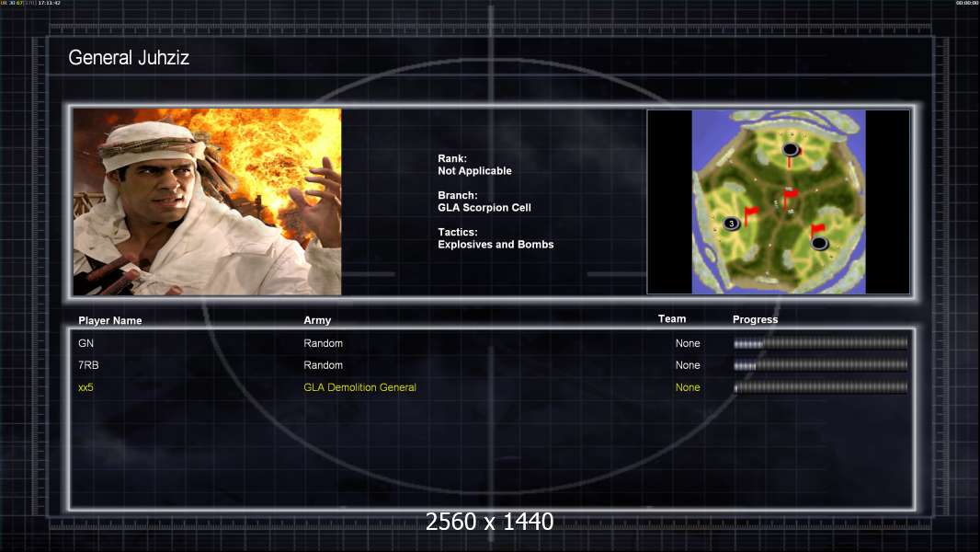Click the "Player Name" column header

pyautogui.click(x=110, y=321)
